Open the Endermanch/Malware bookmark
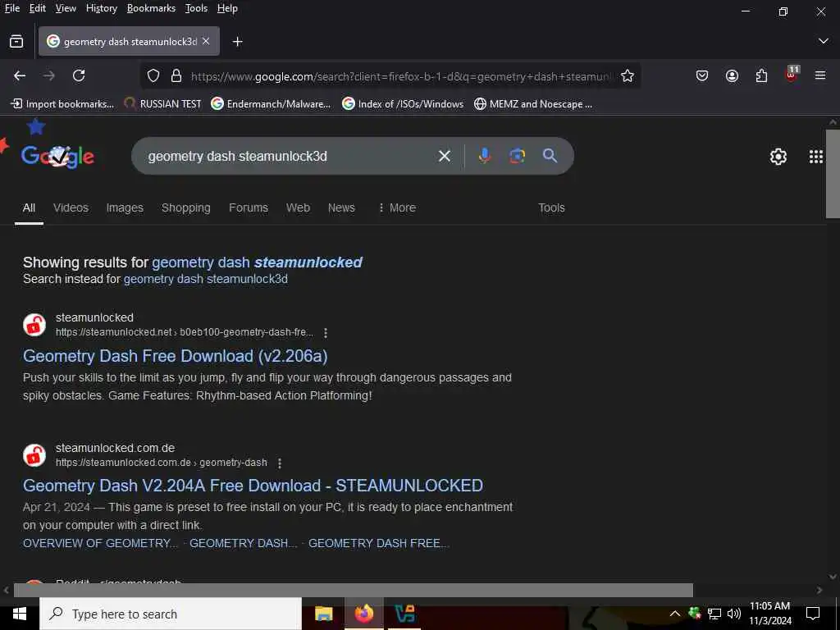Screen dimensions: 840x630 point(271,104)
